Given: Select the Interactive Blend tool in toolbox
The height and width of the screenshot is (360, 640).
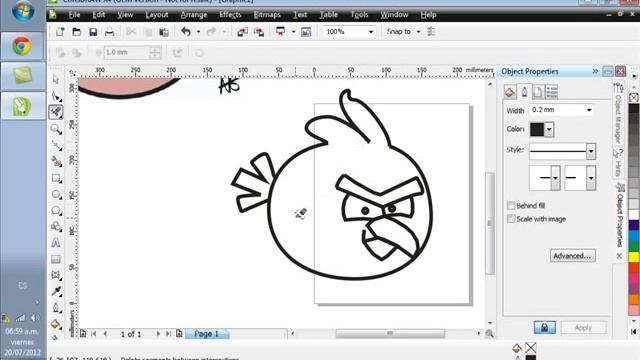Looking at the screenshot, I should coord(56,275).
